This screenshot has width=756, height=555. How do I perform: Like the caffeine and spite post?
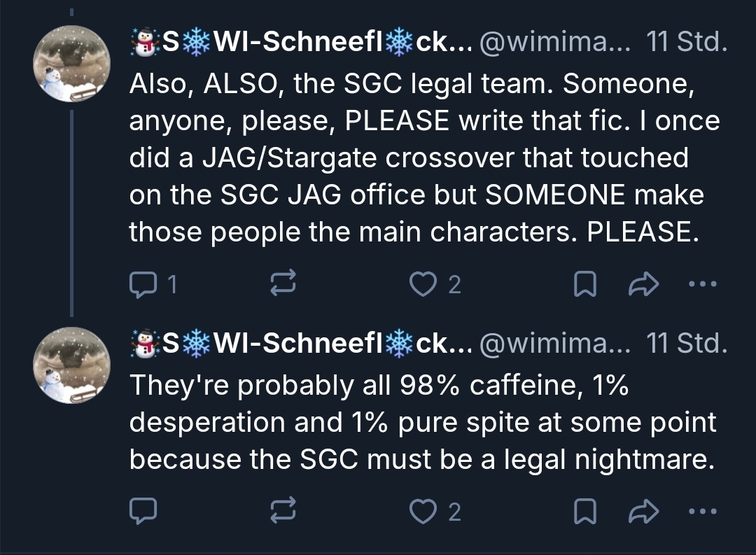pyautogui.click(x=422, y=512)
